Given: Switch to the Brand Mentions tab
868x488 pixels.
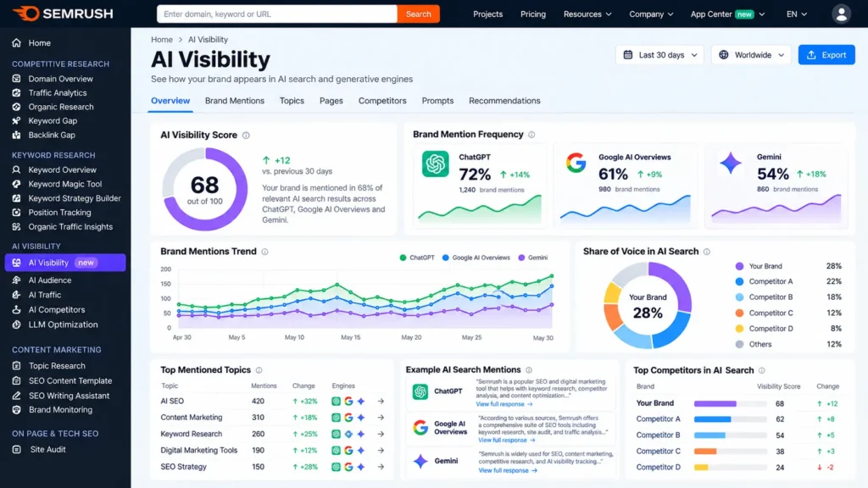Looking at the screenshot, I should 235,101.
